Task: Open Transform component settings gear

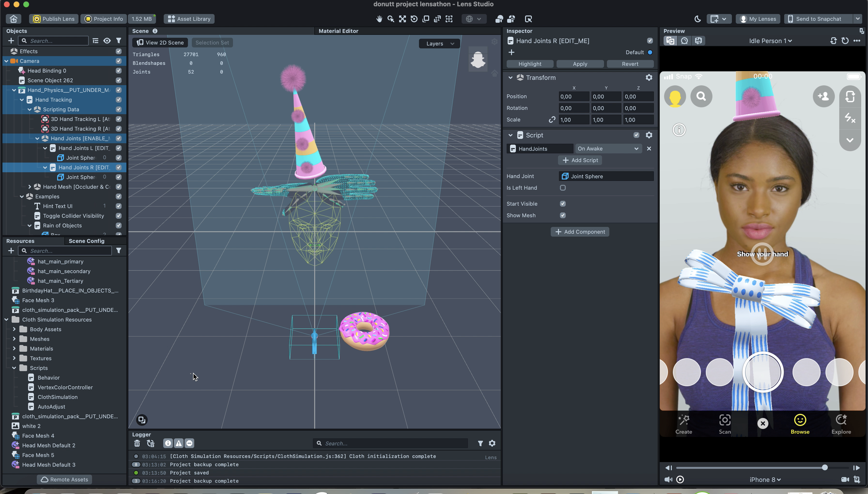Action: [x=649, y=78]
